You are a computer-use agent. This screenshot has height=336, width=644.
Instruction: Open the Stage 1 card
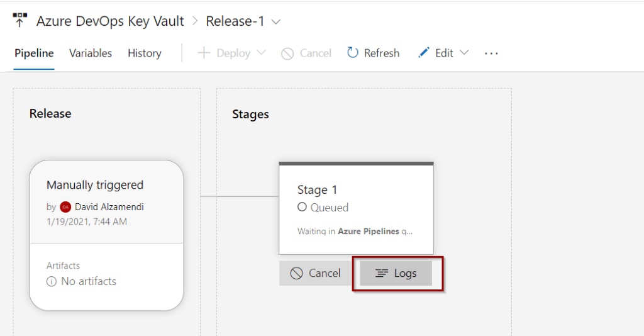tap(356, 208)
